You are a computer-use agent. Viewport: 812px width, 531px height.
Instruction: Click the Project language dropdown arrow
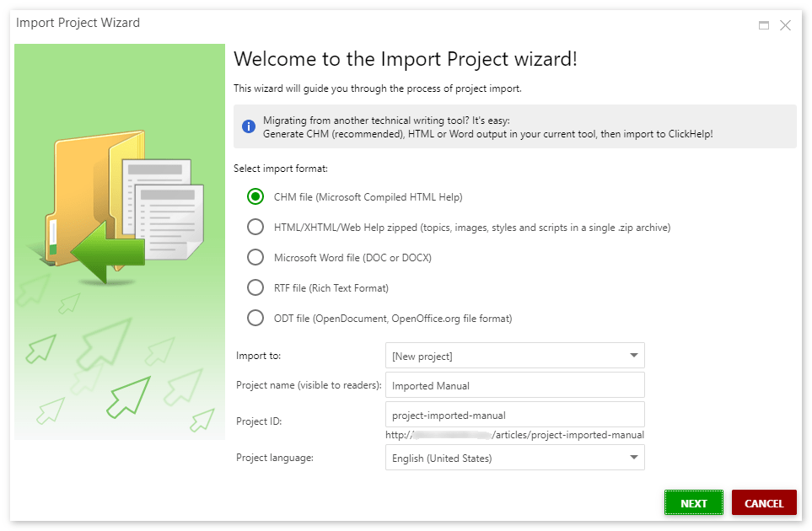(632, 458)
